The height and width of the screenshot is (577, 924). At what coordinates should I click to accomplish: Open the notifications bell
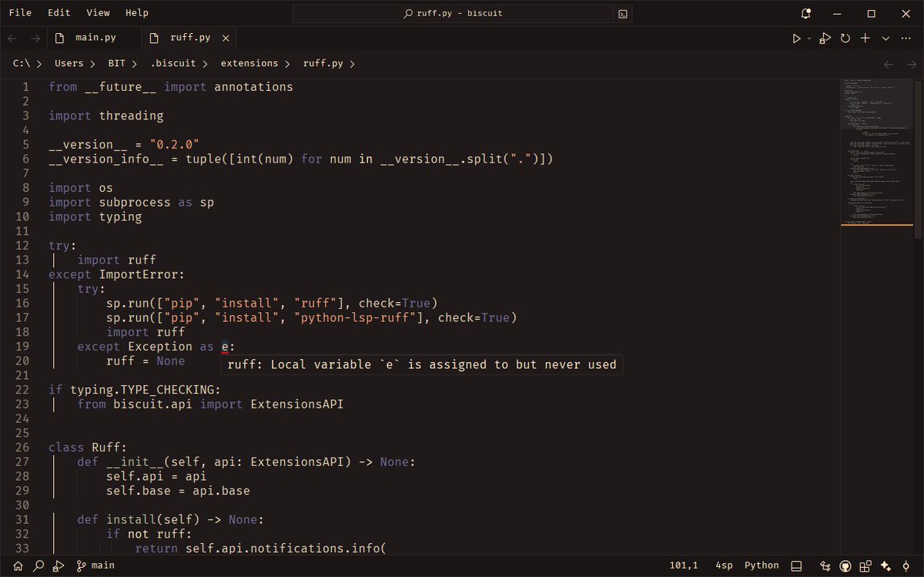coord(805,14)
